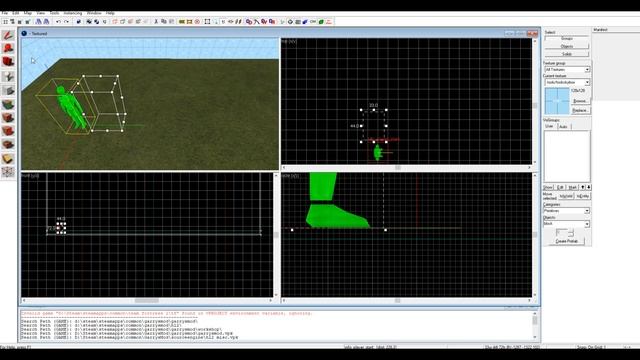
Task: Select the Selection tool in left toolbar
Action: [x=8, y=35]
